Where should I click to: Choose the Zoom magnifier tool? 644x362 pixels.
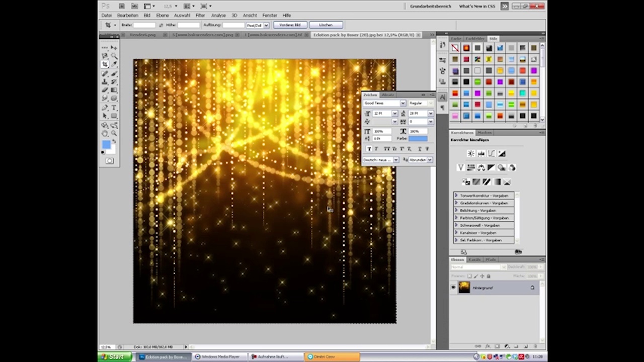[x=114, y=133]
